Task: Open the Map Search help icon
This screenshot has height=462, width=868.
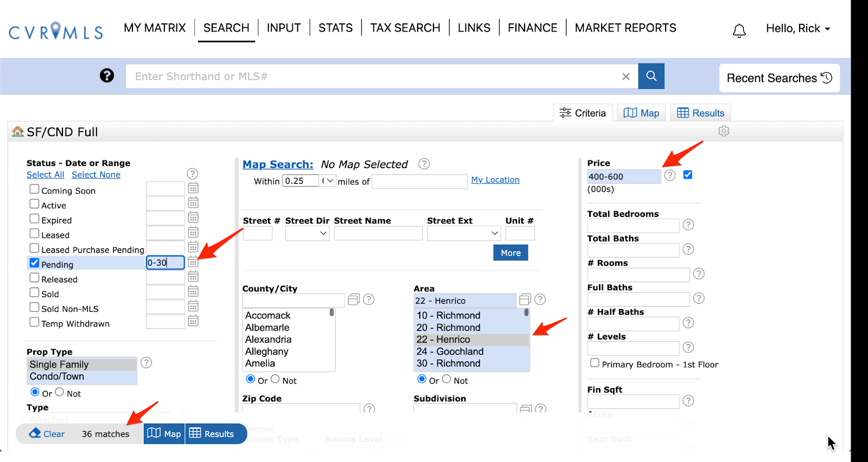Action: [424, 164]
